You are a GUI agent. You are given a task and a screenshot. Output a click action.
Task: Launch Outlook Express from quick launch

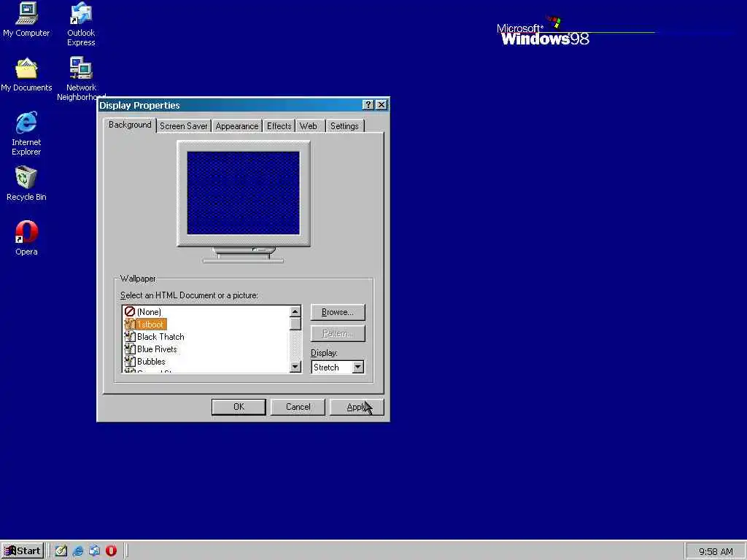coord(94,551)
